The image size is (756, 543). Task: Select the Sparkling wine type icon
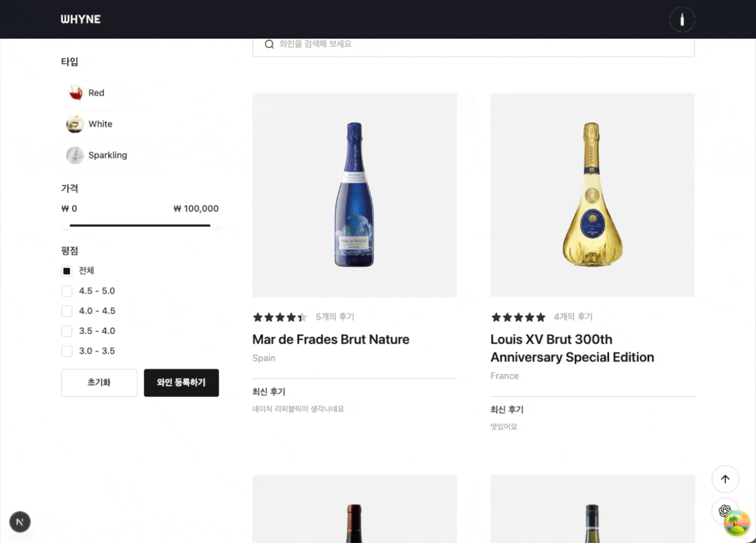(75, 155)
